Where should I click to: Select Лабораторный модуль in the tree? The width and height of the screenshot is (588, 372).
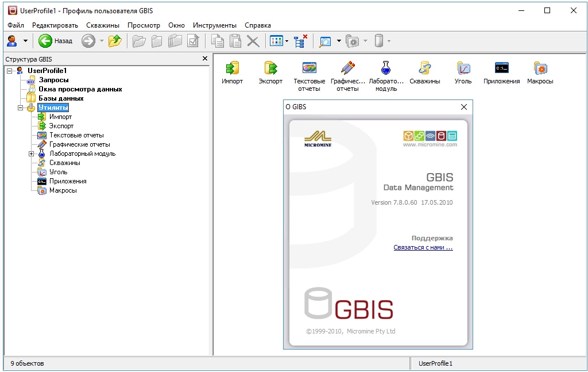click(x=83, y=154)
